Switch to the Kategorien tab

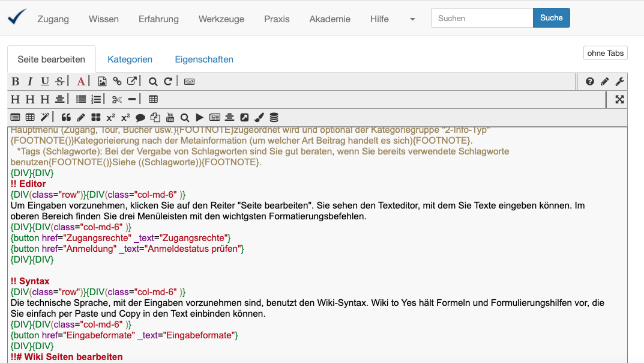130,59
